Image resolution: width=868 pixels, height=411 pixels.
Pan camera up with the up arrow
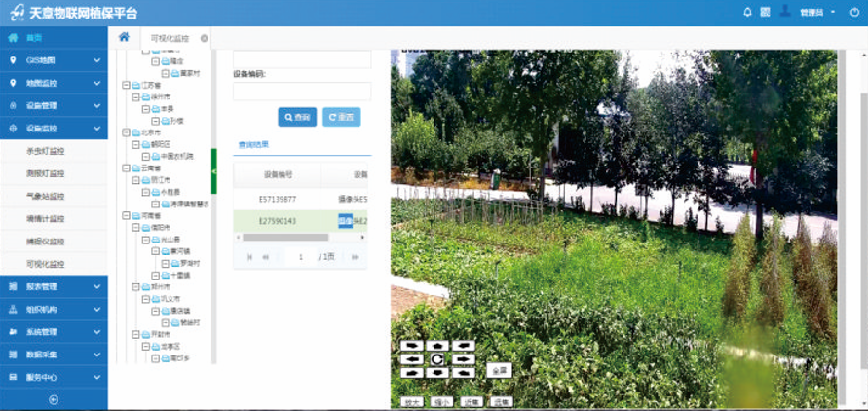tap(437, 346)
